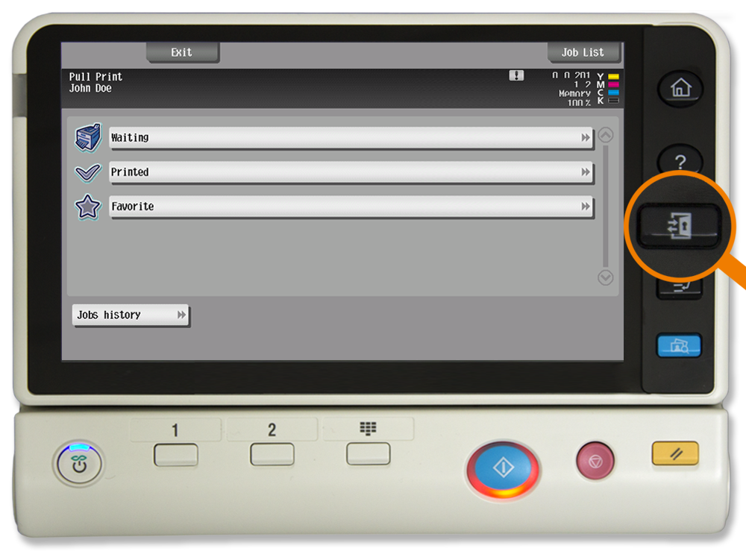Tap the warning exclamation indicator
746x560 pixels.
(516, 75)
